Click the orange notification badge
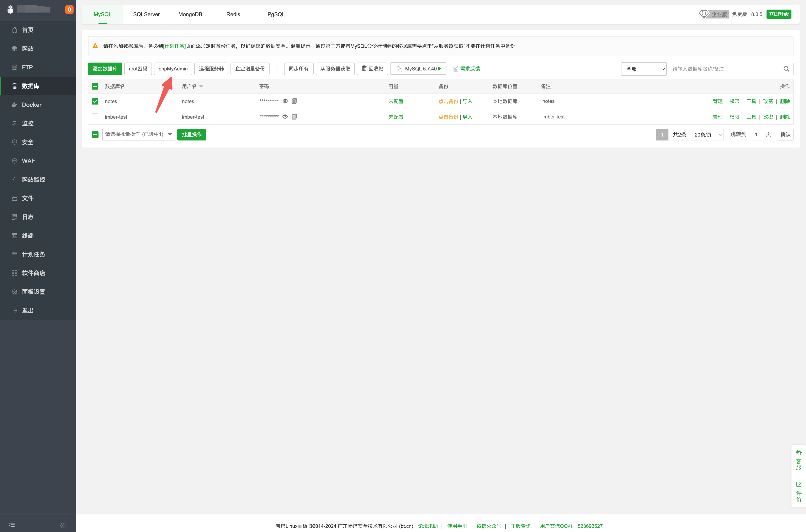Viewport: 806px width, 532px height. coord(69,10)
